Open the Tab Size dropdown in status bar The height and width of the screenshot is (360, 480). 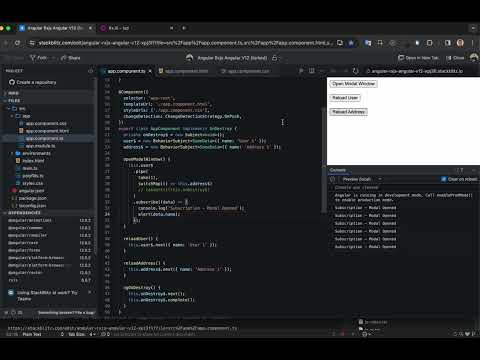coord(82,334)
